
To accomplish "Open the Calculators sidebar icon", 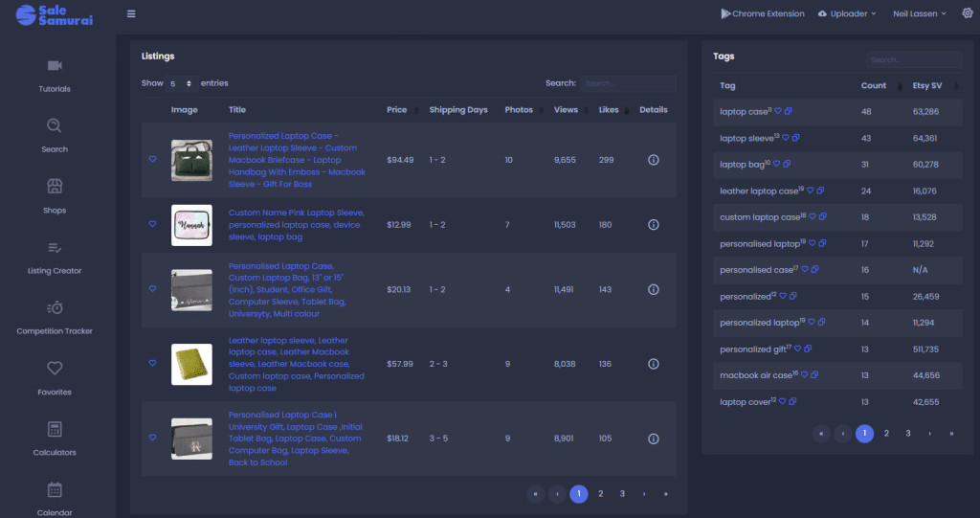I will point(55,429).
